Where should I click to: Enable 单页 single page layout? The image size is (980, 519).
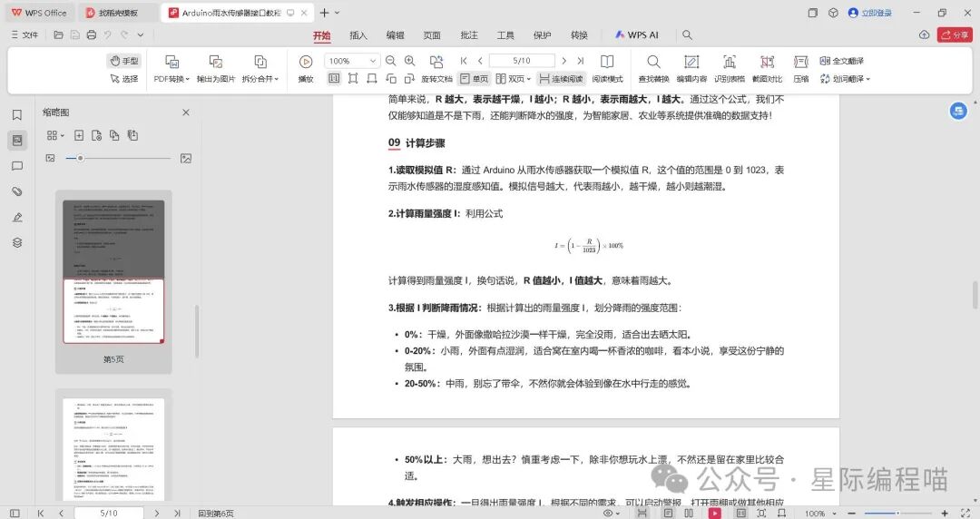pos(475,79)
